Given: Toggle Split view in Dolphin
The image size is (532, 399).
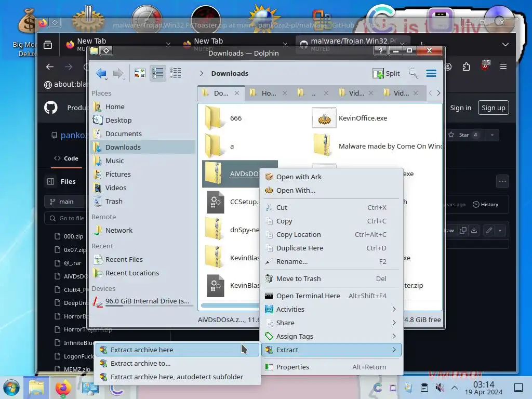Looking at the screenshot, I should coord(386,73).
